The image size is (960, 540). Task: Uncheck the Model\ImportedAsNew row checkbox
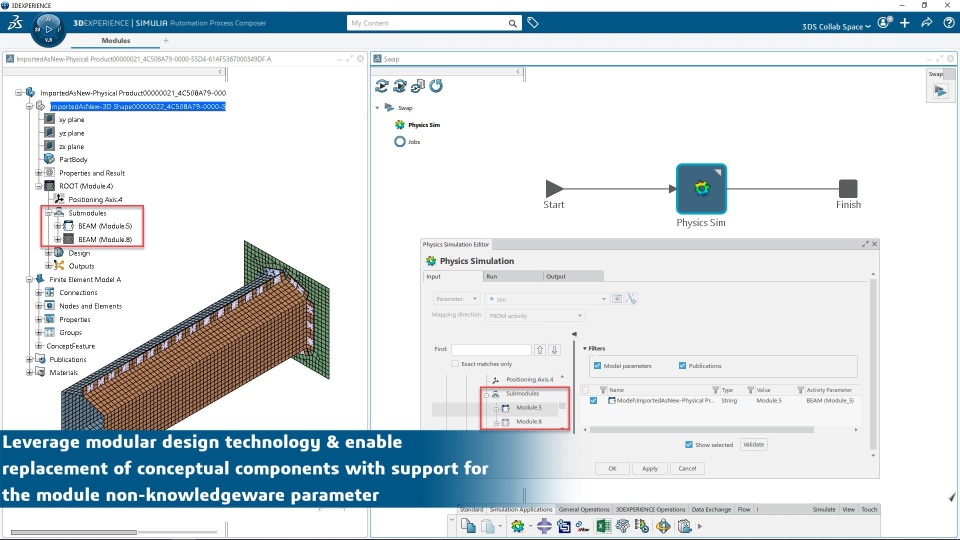click(x=593, y=400)
